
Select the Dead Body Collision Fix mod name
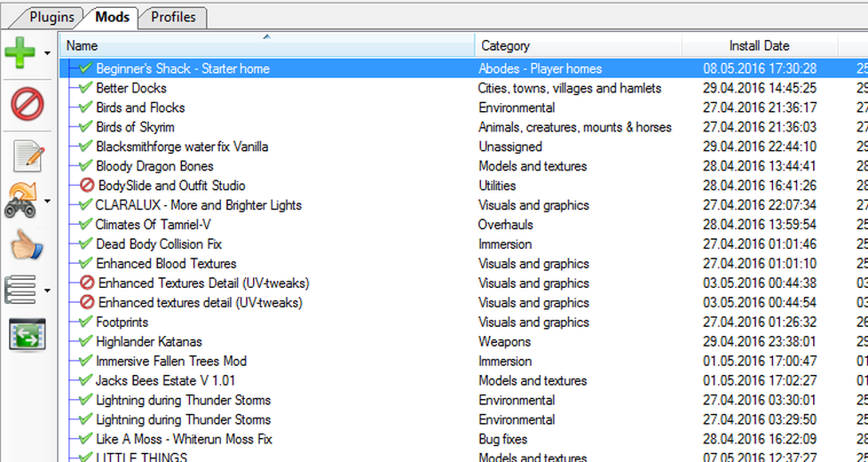pyautogui.click(x=159, y=243)
